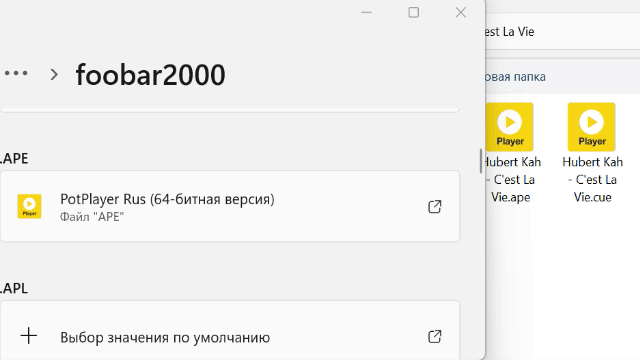Minimize the Settings window
This screenshot has height=360, width=640.
(367, 13)
